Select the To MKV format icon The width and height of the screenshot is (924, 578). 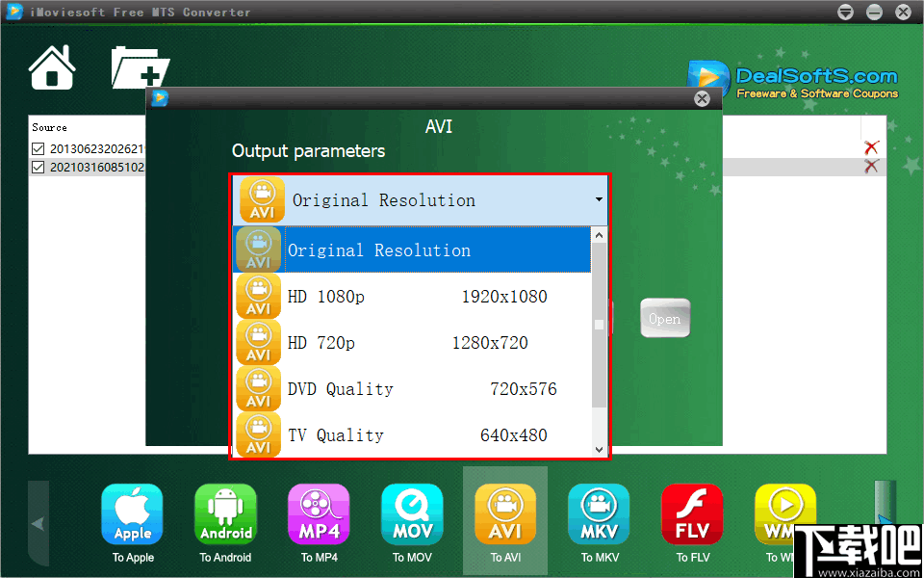click(599, 513)
